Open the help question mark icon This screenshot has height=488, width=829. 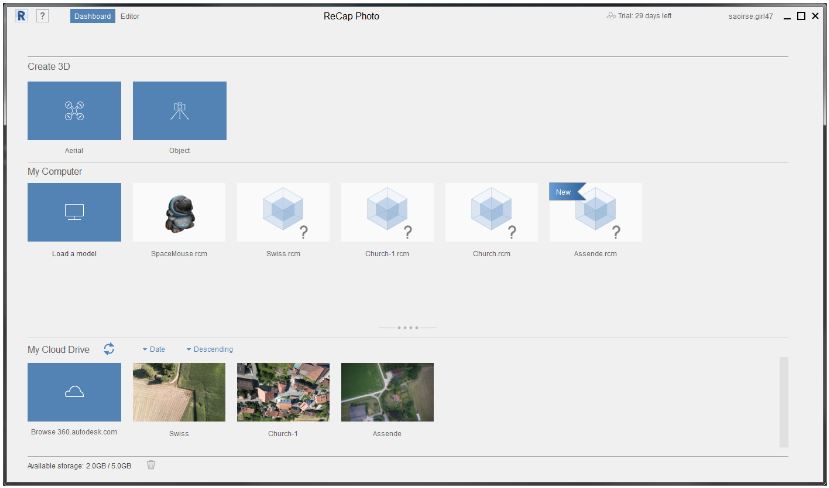(43, 16)
